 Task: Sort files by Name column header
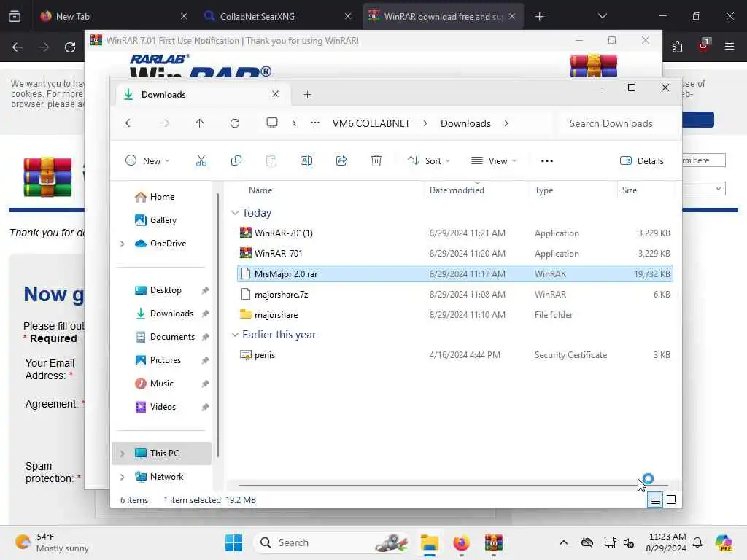point(260,190)
